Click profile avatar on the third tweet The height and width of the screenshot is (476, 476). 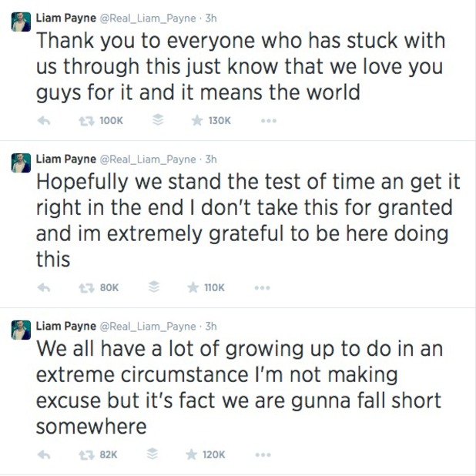21,330
